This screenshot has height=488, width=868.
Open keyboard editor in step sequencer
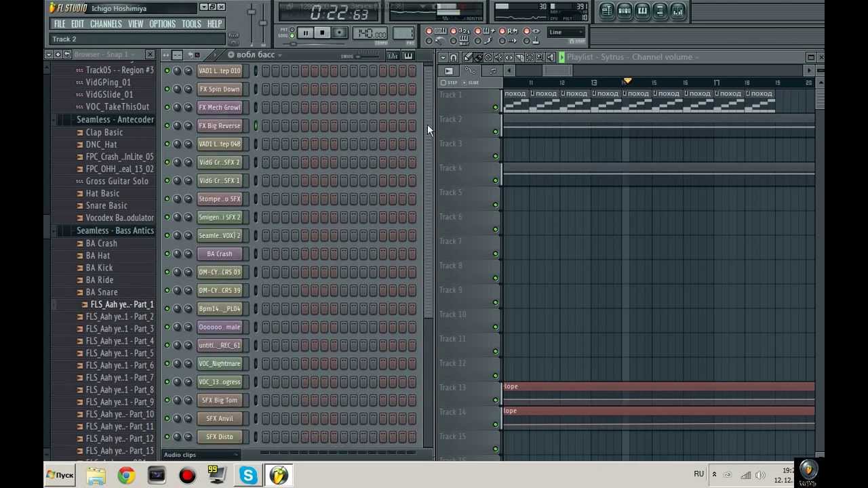click(x=408, y=56)
